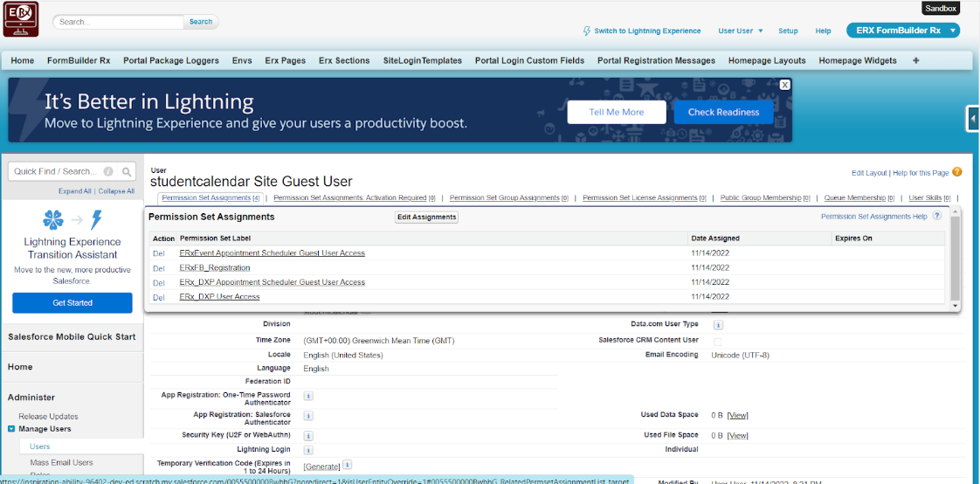Close the Lightning banner with X

pyautogui.click(x=785, y=85)
